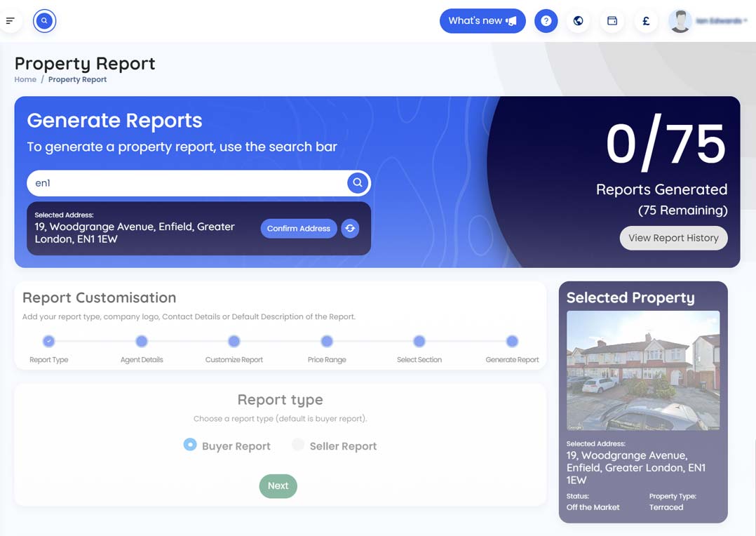Click the globe icon in header

pos(578,21)
